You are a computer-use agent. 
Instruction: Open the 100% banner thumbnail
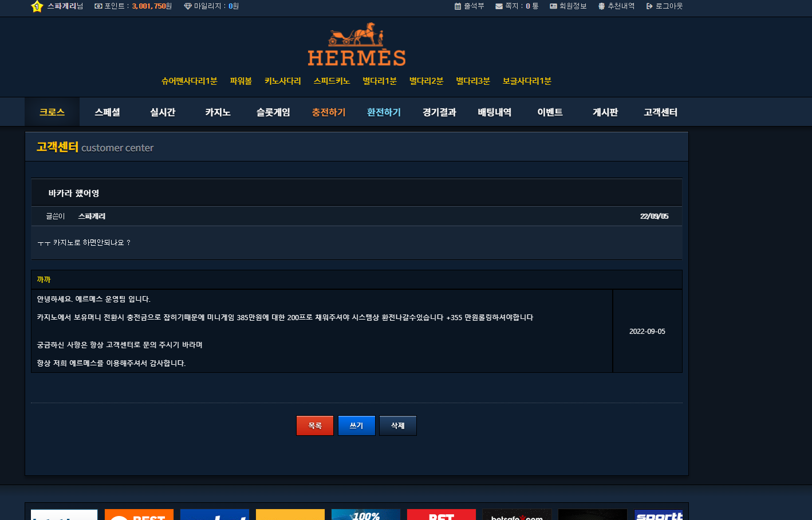366,514
